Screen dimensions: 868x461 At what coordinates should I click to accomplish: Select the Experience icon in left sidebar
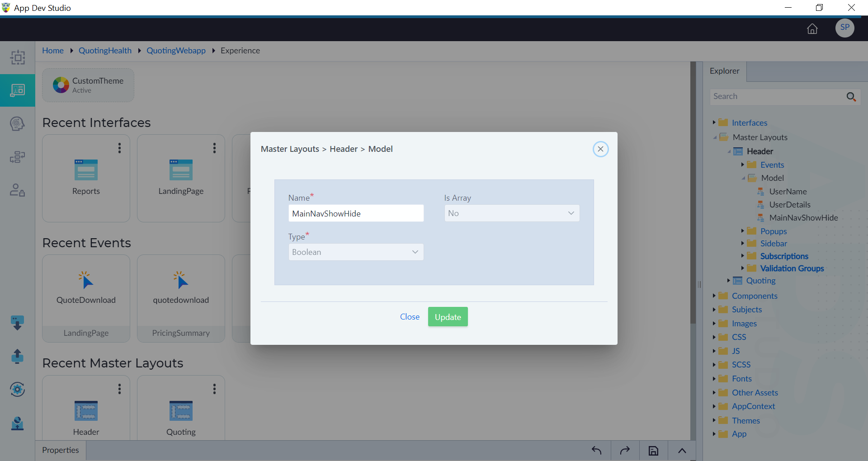(x=18, y=90)
